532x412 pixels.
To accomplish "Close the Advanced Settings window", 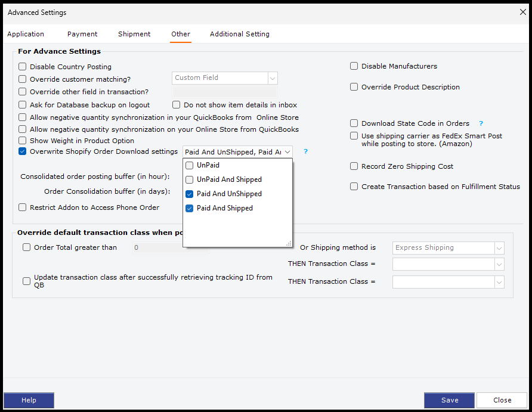I will (x=523, y=12).
